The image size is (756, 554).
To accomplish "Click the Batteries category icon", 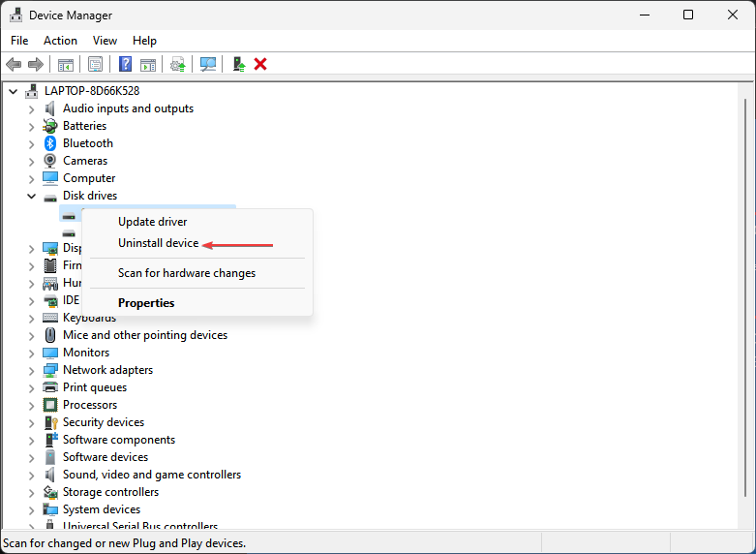I will tap(50, 126).
